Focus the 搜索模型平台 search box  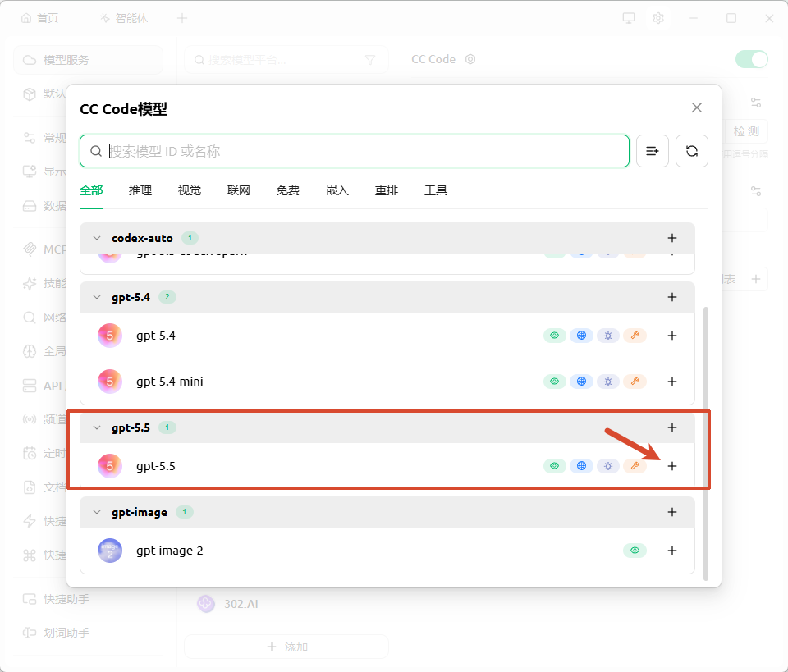286,60
